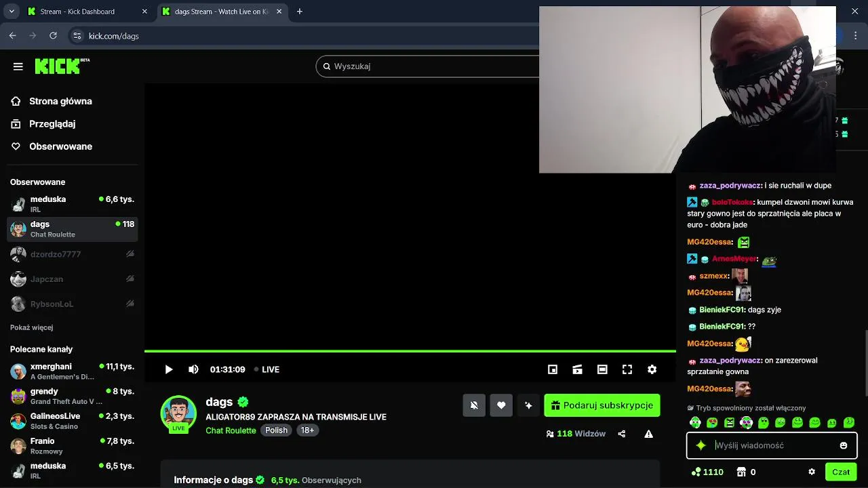Open Przeglądaj section

click(x=52, y=124)
